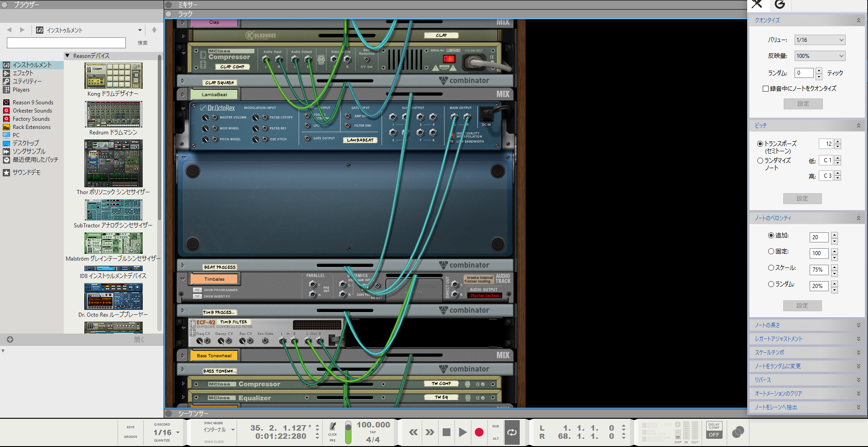Select velocity Random (ランダム) radio button
Screen dimensions: 868x447
click(771, 284)
